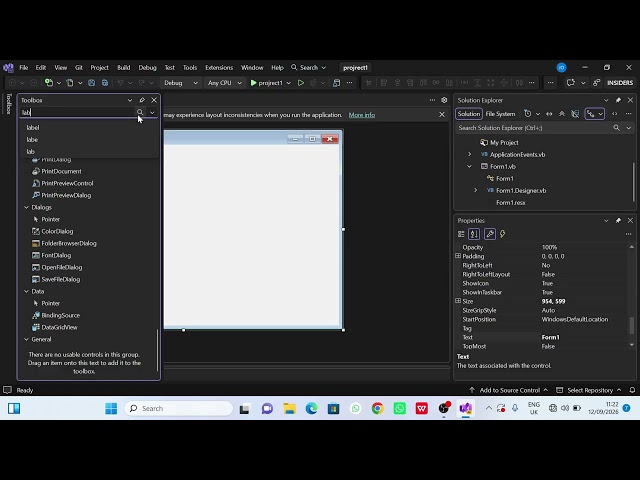Image resolution: width=640 pixels, height=480 pixels.
Task: Select PrintDocument control in Toolbox
Action: 57,171
